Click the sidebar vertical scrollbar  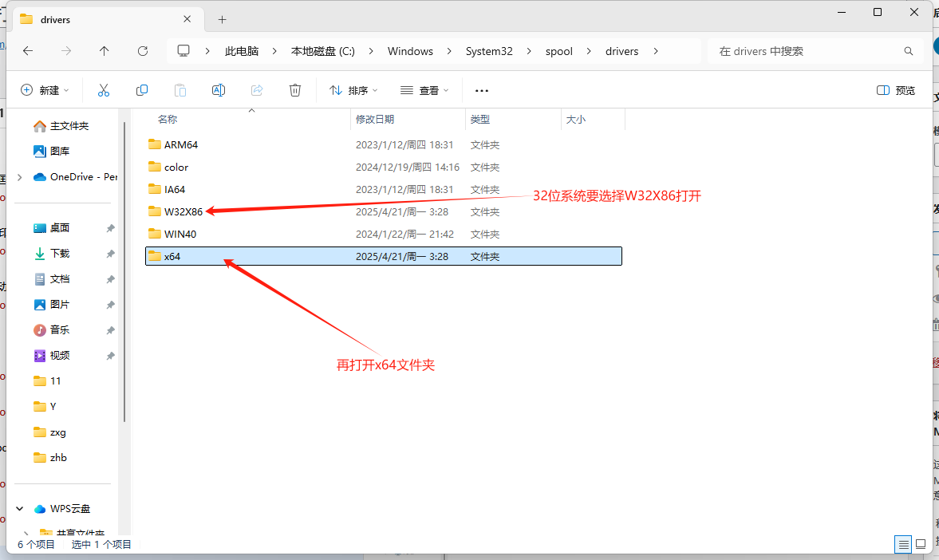[124, 271]
